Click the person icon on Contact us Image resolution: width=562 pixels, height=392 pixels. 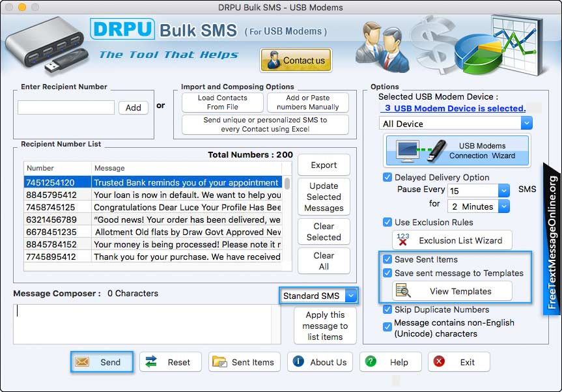(x=274, y=60)
